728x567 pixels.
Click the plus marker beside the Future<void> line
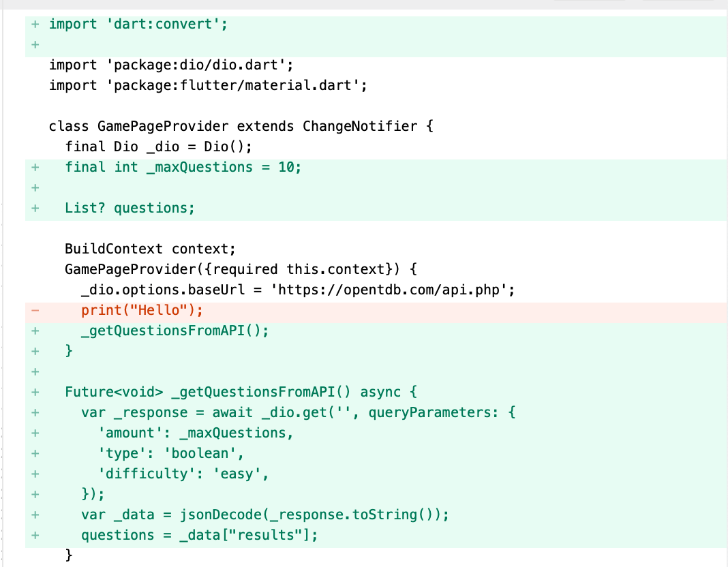click(35, 393)
